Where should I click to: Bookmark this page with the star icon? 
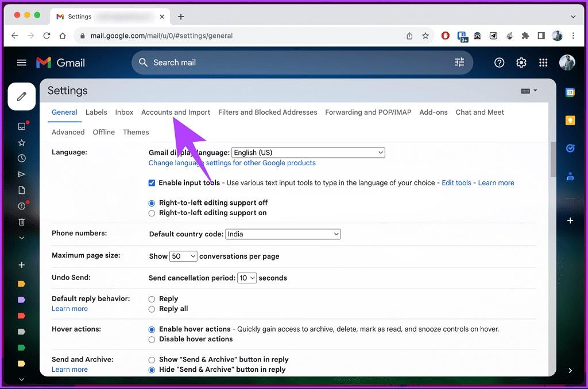point(425,36)
